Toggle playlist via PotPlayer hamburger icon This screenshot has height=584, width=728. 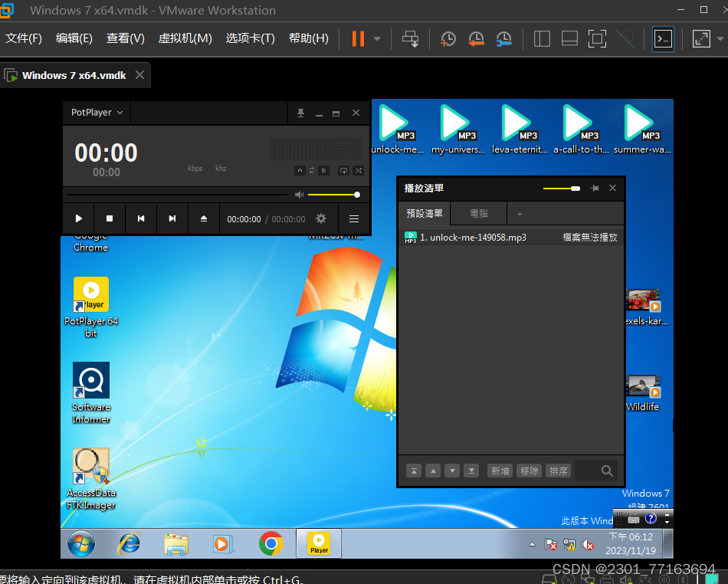[354, 218]
